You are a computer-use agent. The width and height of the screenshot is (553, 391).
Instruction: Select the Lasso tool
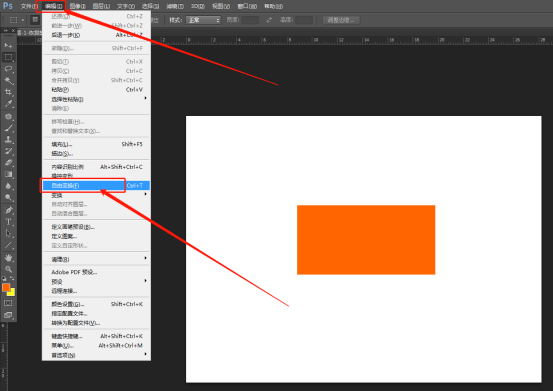coord(8,69)
